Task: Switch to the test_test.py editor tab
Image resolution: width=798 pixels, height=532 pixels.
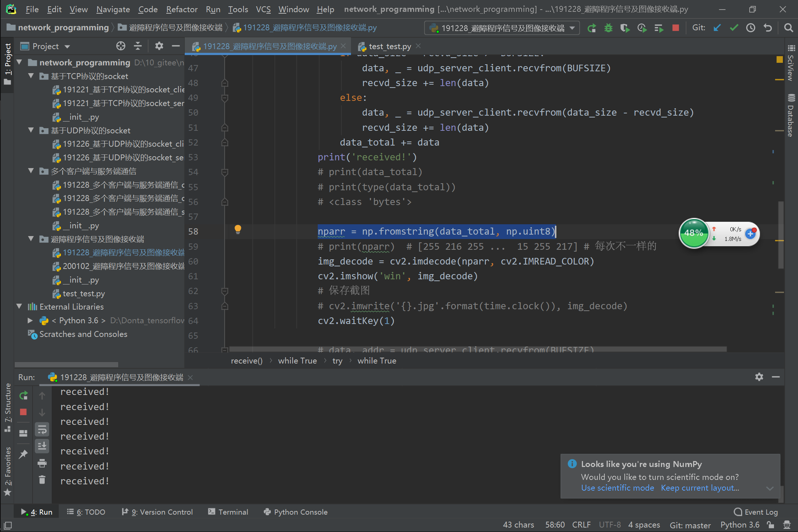Action: 389,46
